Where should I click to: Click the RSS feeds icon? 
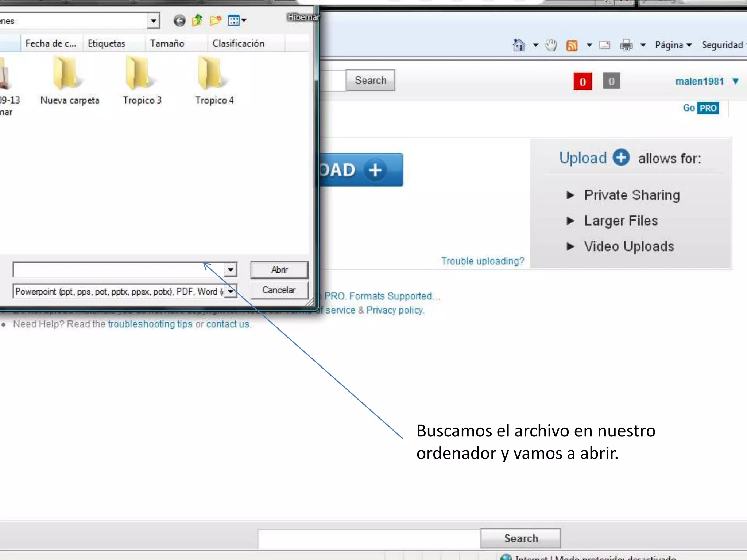(572, 46)
